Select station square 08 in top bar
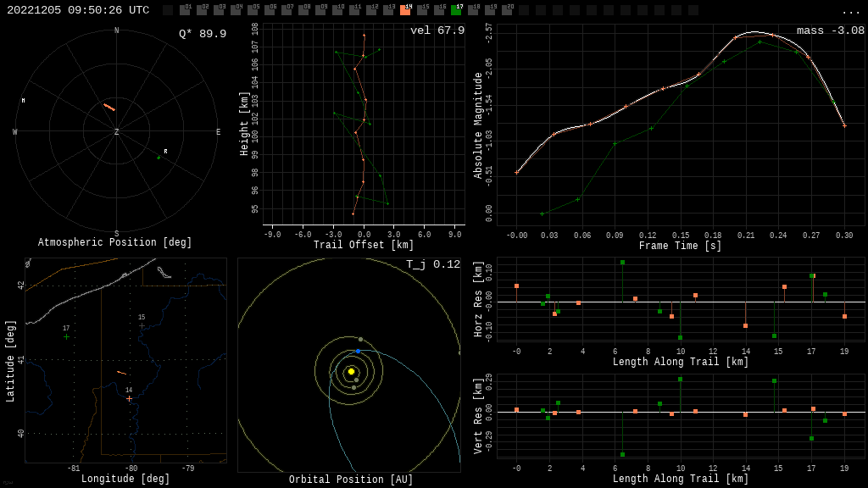Image resolution: width=868 pixels, height=488 pixels. [304, 10]
